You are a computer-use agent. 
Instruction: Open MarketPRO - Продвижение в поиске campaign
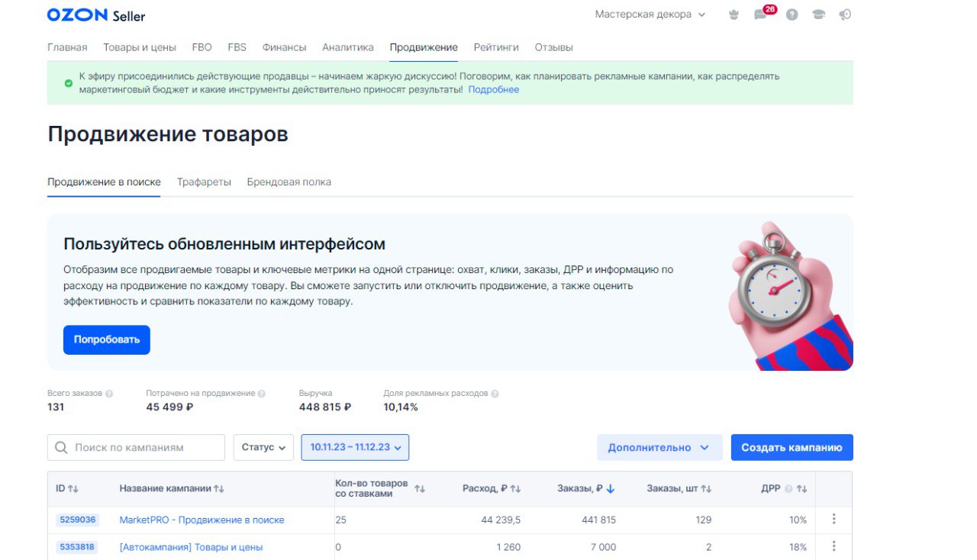tap(202, 520)
